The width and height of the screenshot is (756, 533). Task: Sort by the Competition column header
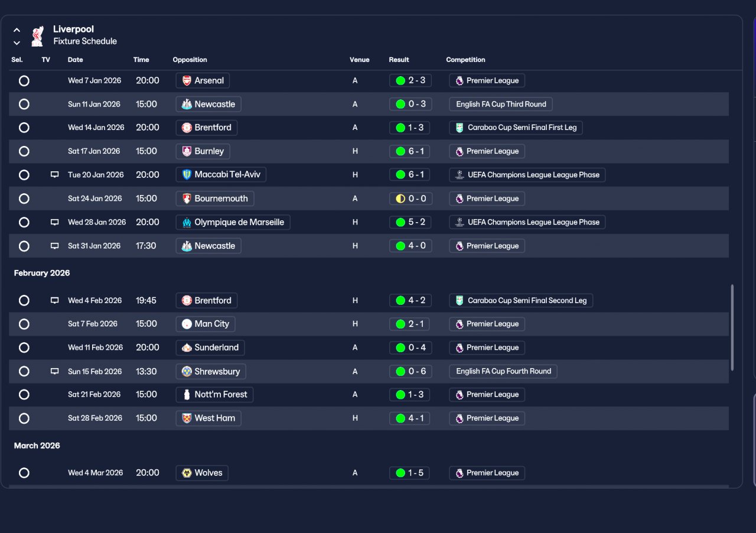click(465, 60)
